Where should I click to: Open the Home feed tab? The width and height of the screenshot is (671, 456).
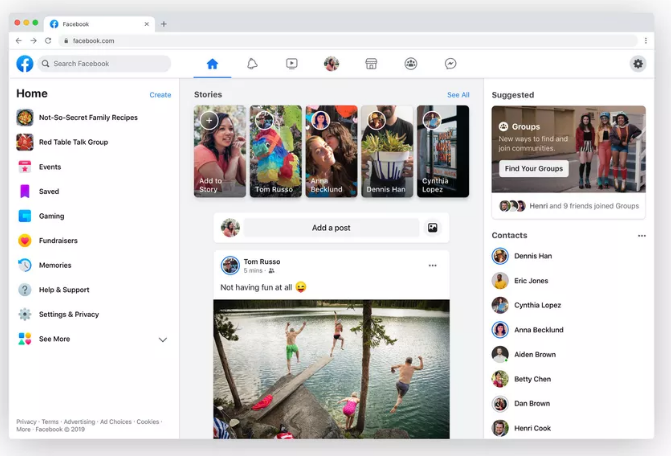(x=212, y=64)
